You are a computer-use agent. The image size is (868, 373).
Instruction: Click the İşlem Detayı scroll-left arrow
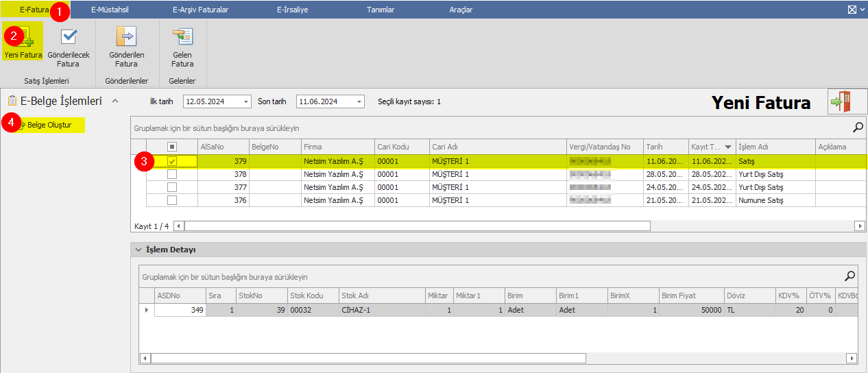pos(145,358)
